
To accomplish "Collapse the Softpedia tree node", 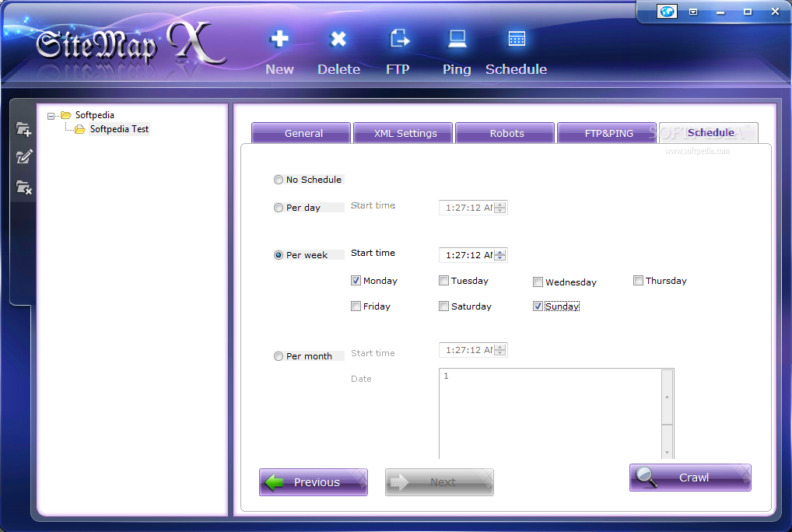I will [51, 116].
